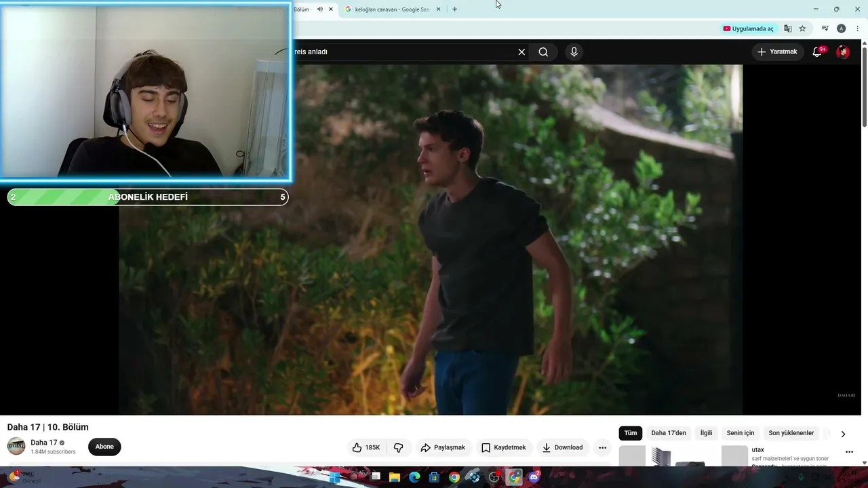
Task: Open Discord from the taskbar
Action: [x=534, y=477]
